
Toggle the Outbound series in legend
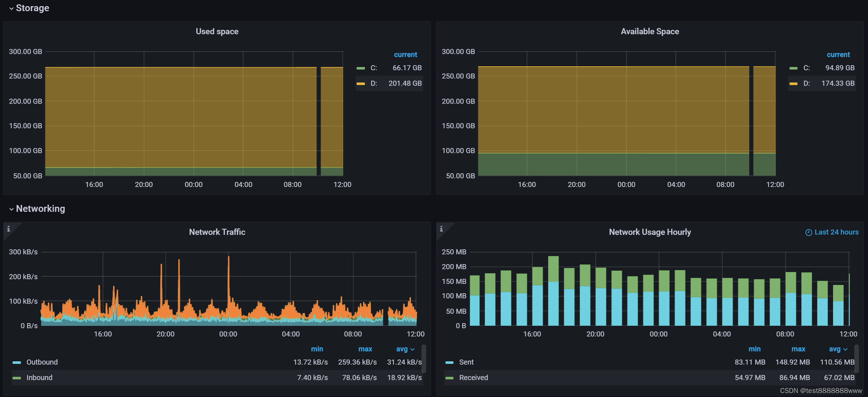pyautogui.click(x=42, y=362)
